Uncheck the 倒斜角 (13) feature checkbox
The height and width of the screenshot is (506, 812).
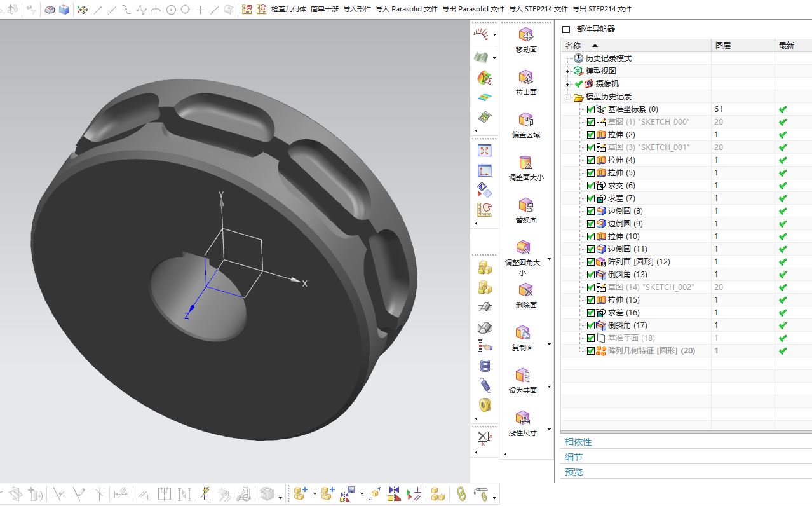591,275
